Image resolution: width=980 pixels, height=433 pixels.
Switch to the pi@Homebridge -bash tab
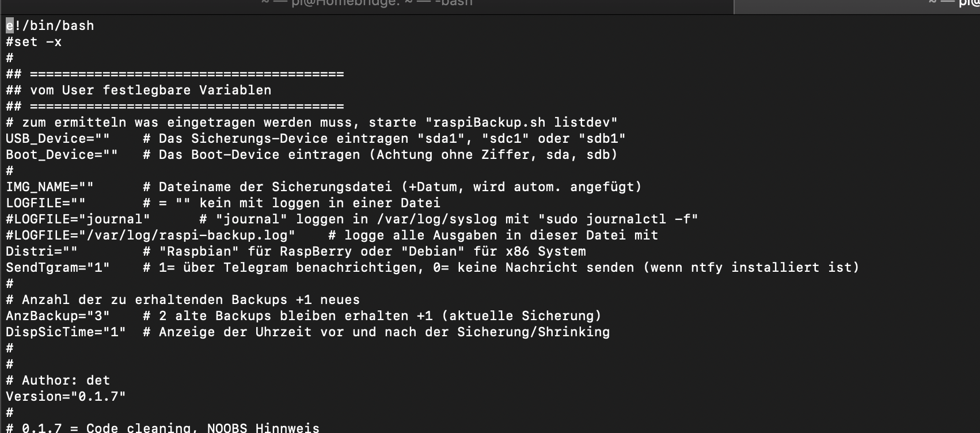367,3
